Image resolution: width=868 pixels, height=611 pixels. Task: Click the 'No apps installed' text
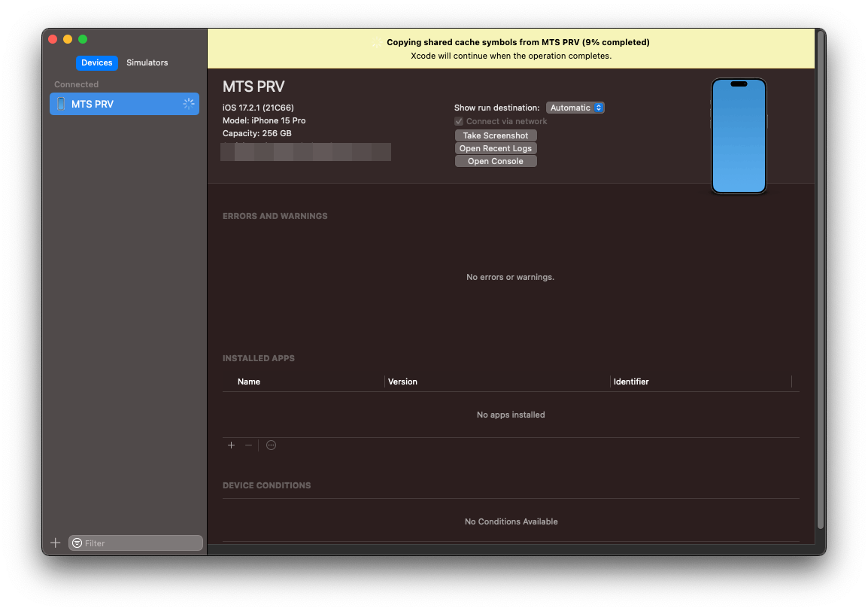511,415
